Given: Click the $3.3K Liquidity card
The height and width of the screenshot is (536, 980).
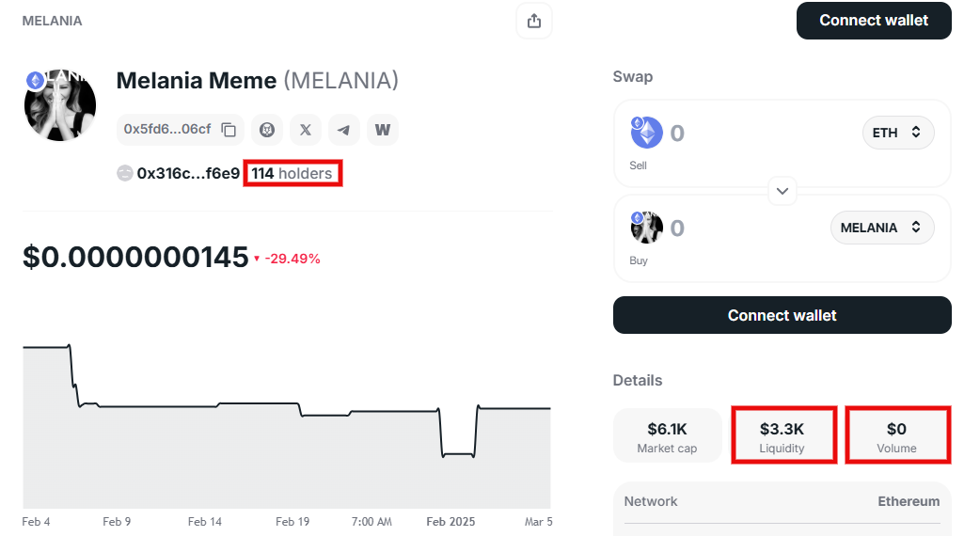Looking at the screenshot, I should tap(782, 436).
